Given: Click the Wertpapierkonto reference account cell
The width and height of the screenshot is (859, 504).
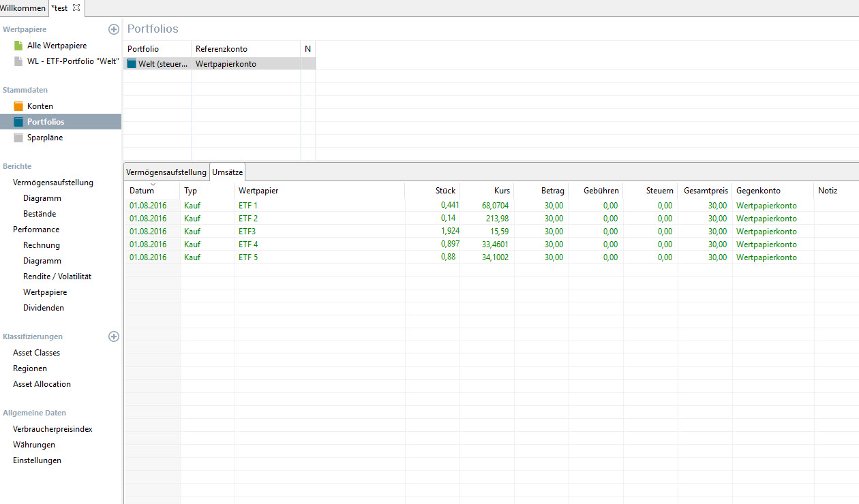Looking at the screenshot, I should click(246, 63).
